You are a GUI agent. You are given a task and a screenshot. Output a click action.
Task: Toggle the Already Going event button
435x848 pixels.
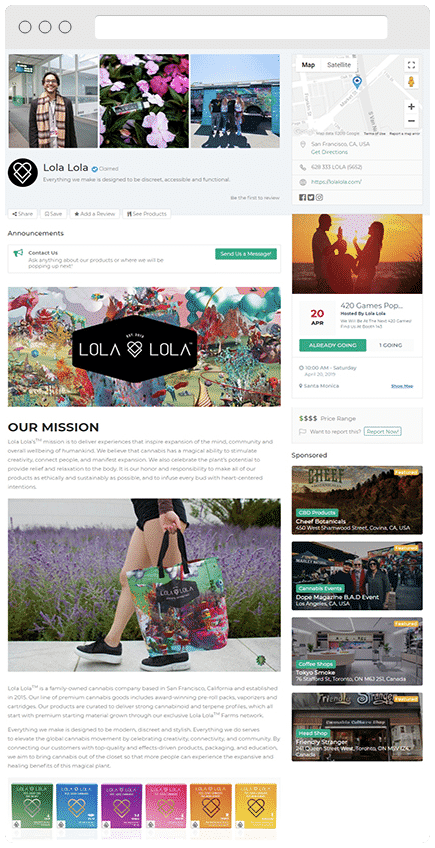332,345
